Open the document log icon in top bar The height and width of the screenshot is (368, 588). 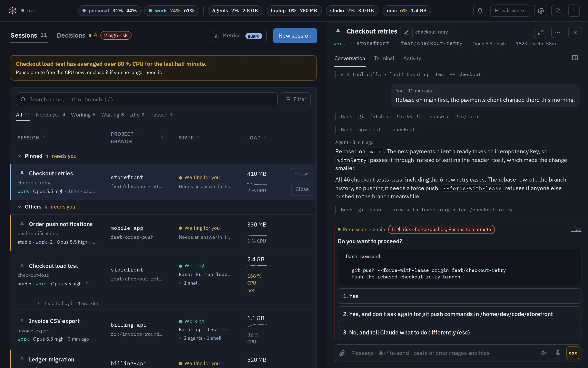click(x=558, y=11)
